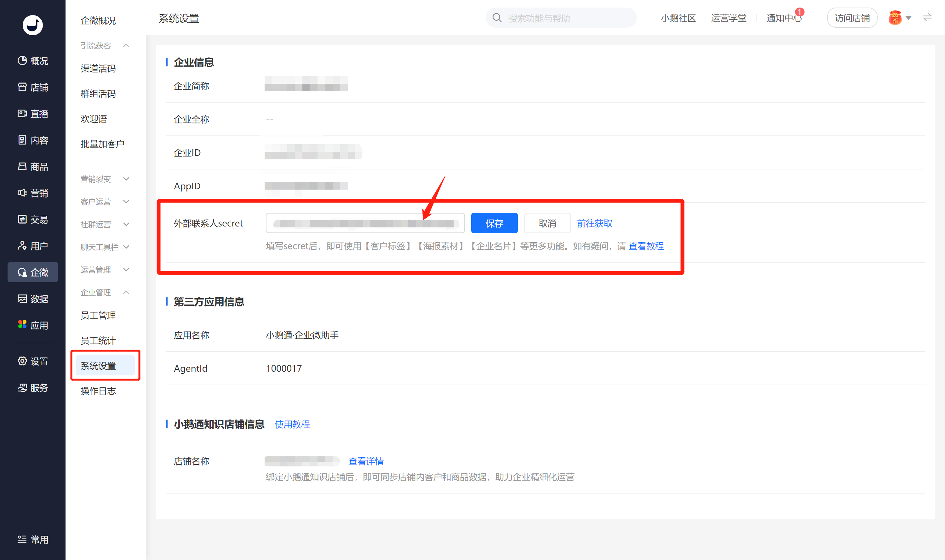Open 操作日志 menu item
The width and height of the screenshot is (945, 560).
point(98,391)
